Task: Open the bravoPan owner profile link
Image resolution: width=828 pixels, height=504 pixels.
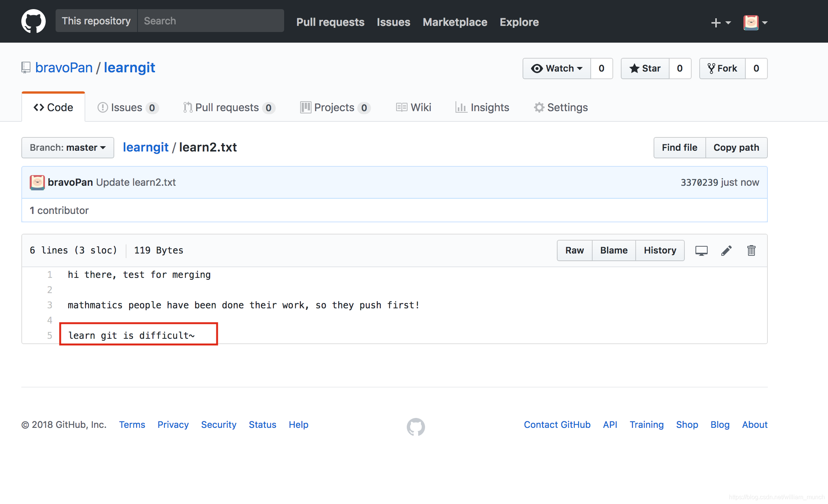Action: click(x=64, y=68)
